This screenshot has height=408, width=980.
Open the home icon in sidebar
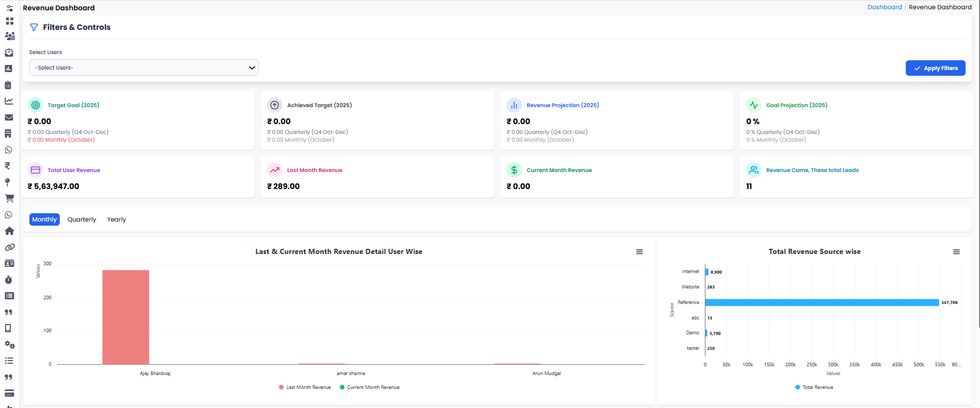tap(9, 231)
